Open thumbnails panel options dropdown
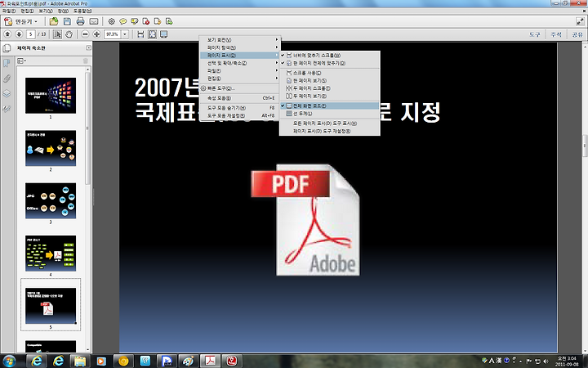 (21, 61)
